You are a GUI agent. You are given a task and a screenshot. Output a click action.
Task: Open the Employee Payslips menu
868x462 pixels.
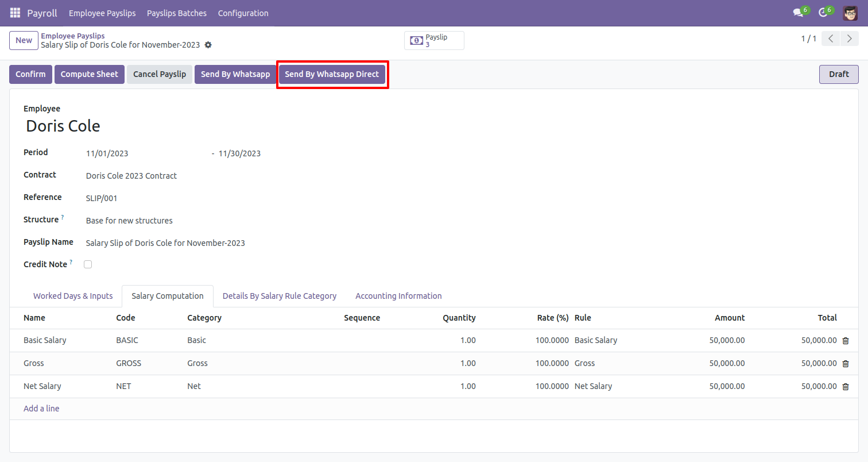(102, 13)
